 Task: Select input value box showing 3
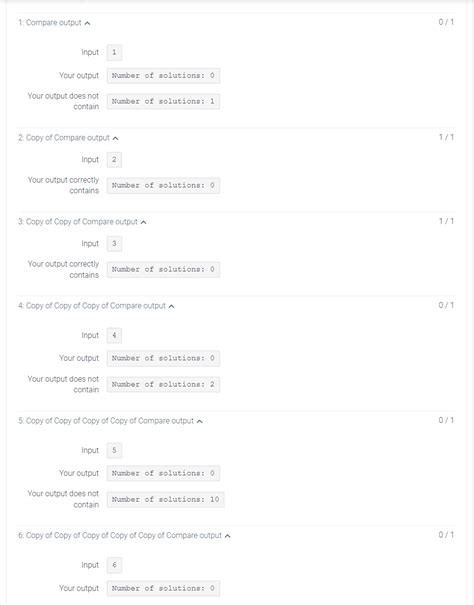[114, 244]
